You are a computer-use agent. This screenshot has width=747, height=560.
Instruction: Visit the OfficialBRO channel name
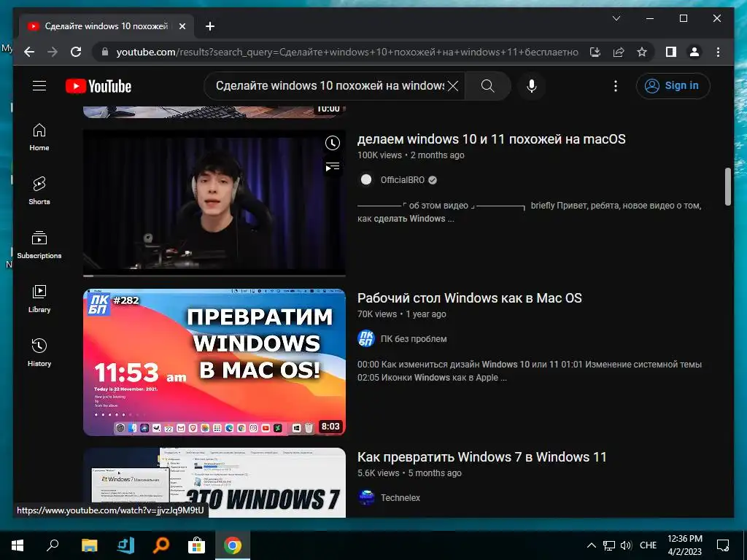402,180
